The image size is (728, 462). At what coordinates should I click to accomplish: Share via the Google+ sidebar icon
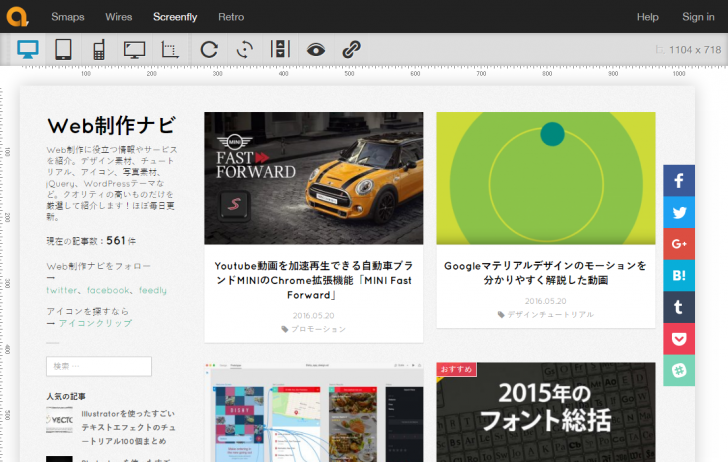click(679, 244)
